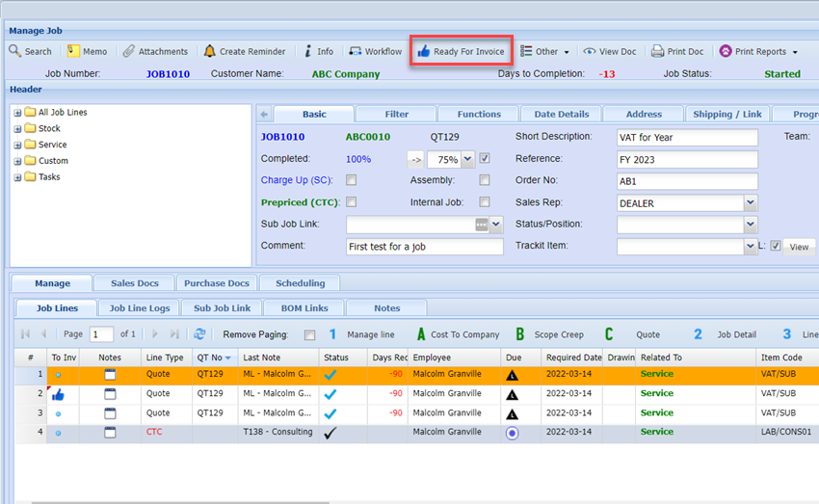The width and height of the screenshot is (819, 504).
Task: Click the Short Description text field
Action: [687, 137]
